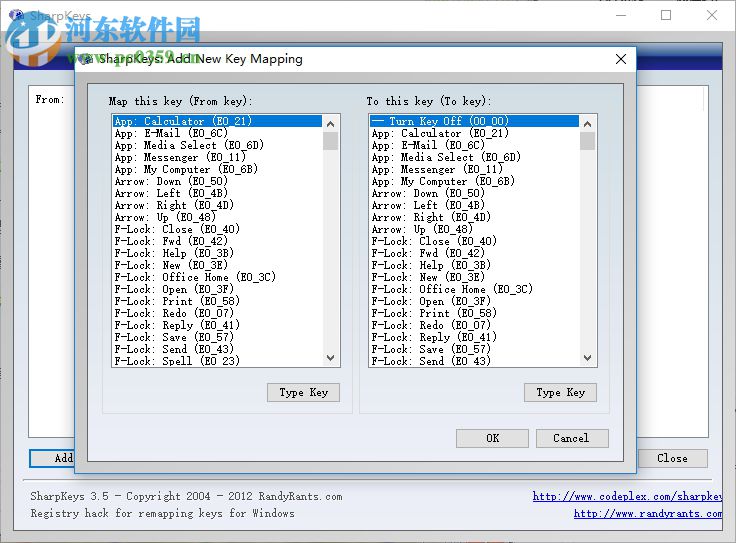Viewport: 736px width, 543px height.
Task: Select App: Media Select in From list
Action: click(x=217, y=145)
